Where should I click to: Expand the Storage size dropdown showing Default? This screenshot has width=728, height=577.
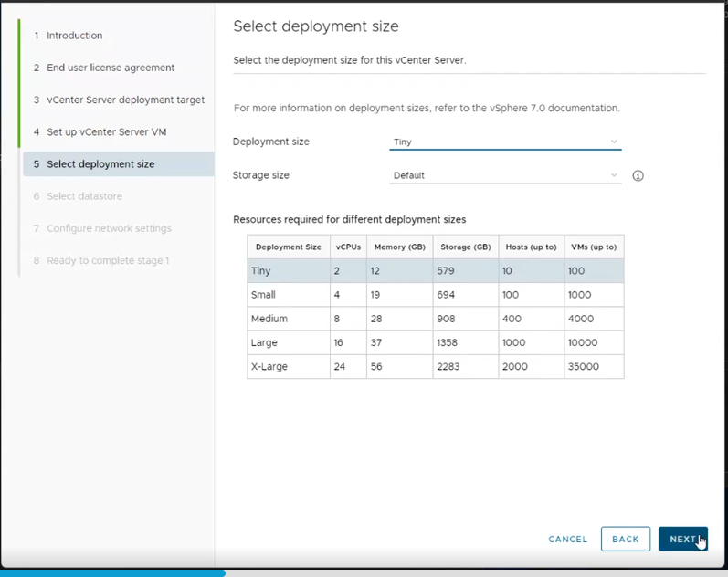coord(505,175)
